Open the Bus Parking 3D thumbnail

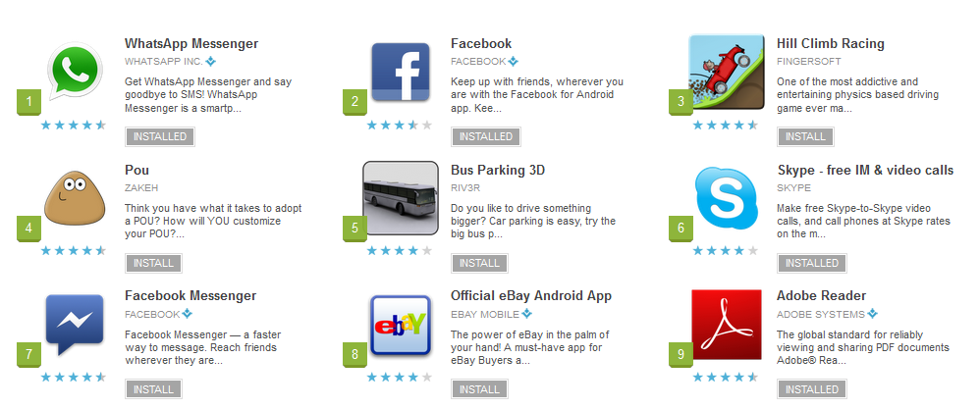(x=401, y=198)
